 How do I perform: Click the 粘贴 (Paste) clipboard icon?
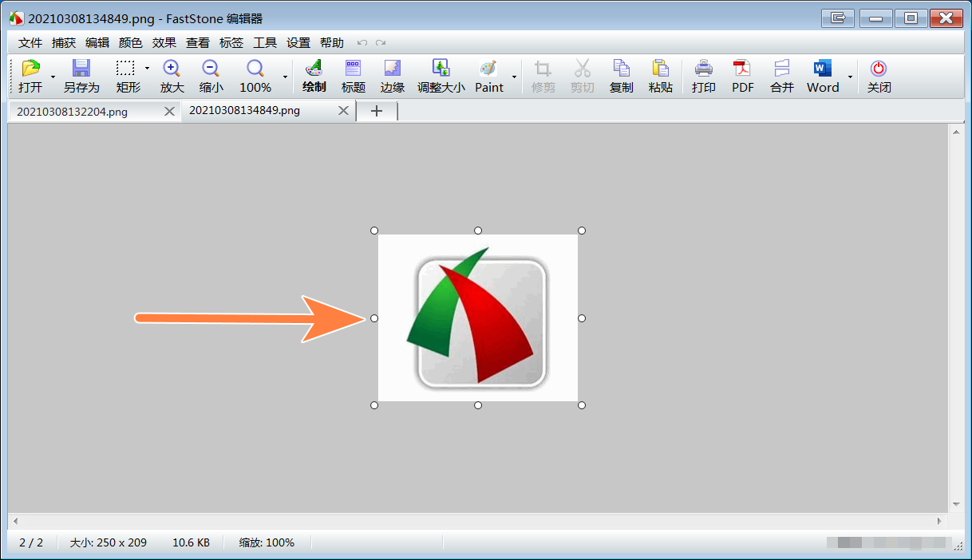click(660, 69)
